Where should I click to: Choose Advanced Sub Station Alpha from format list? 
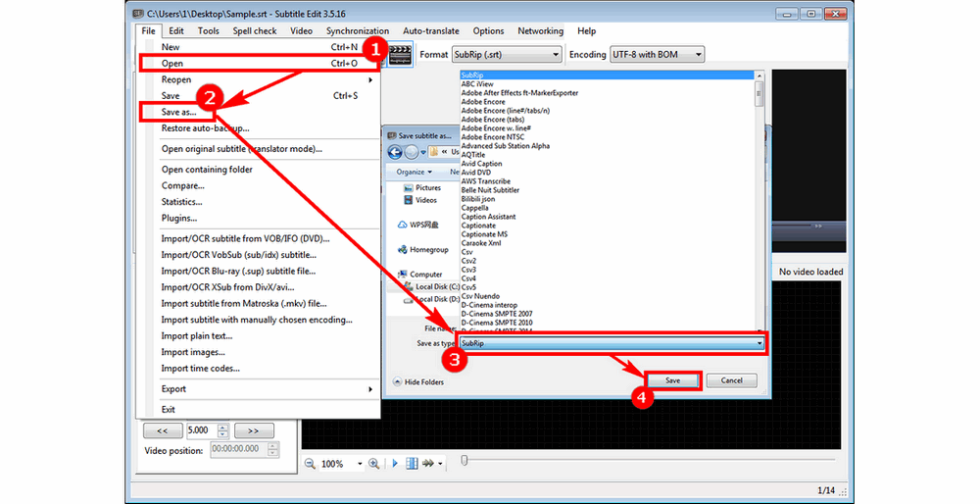click(505, 146)
